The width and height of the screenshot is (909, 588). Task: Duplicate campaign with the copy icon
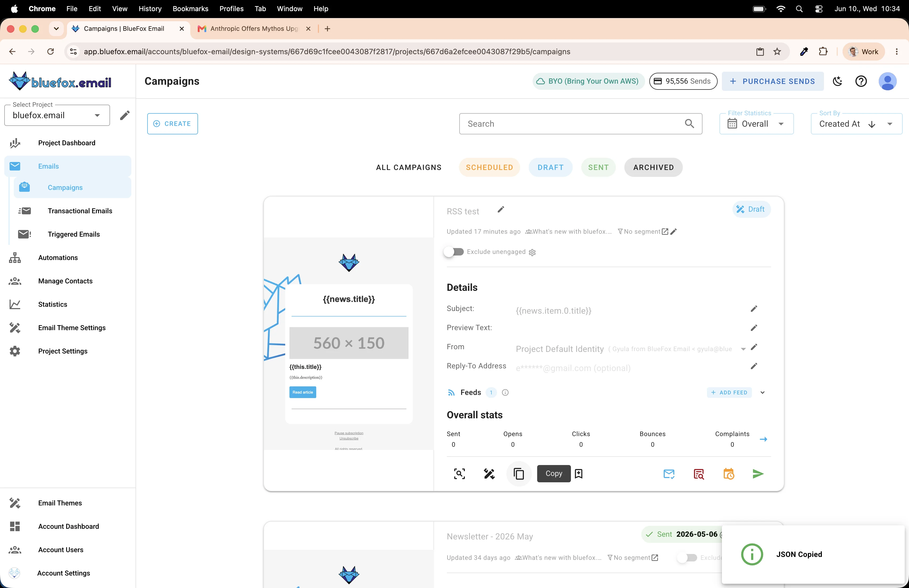coord(519,474)
